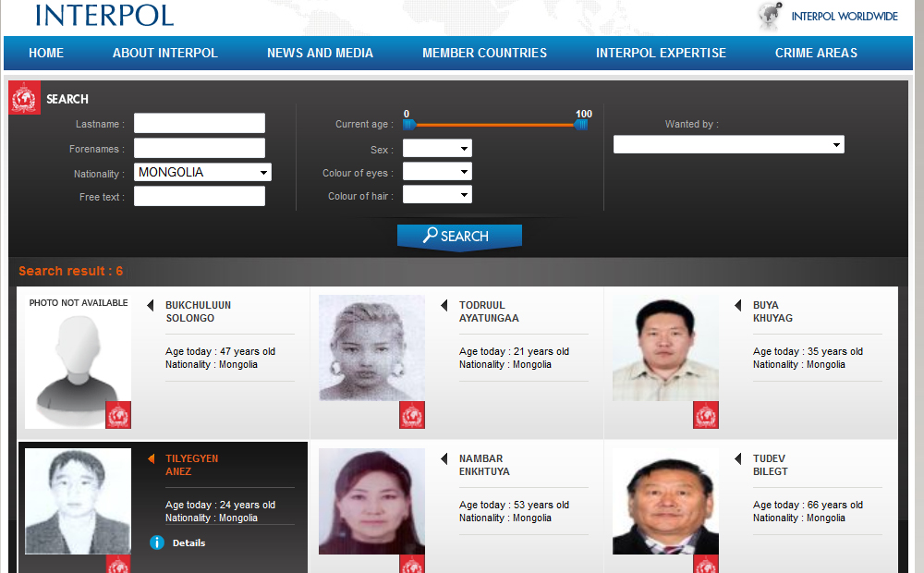Expand the Wanted by dropdown
The image size is (924, 573).
(728, 145)
